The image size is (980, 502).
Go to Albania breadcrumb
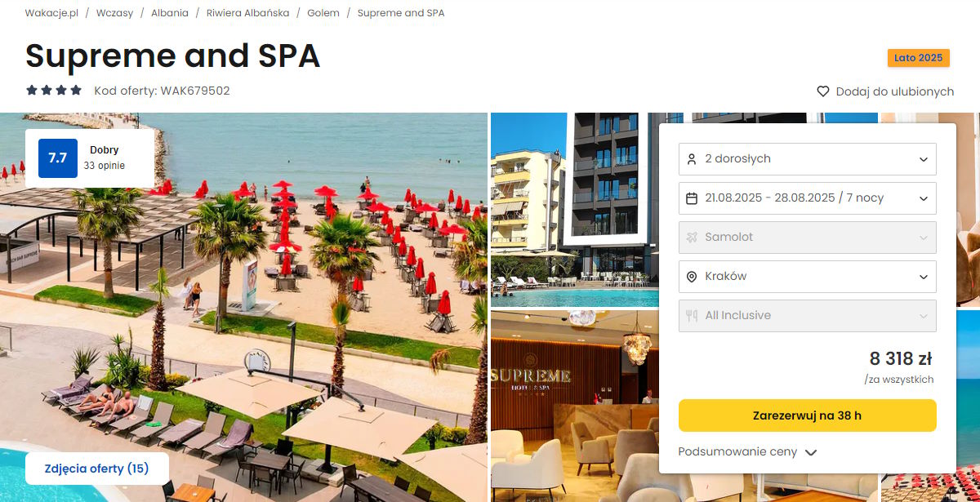pyautogui.click(x=170, y=13)
